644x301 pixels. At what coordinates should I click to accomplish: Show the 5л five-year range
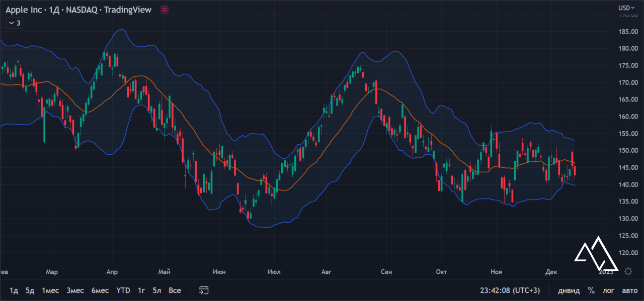pyautogui.click(x=157, y=290)
